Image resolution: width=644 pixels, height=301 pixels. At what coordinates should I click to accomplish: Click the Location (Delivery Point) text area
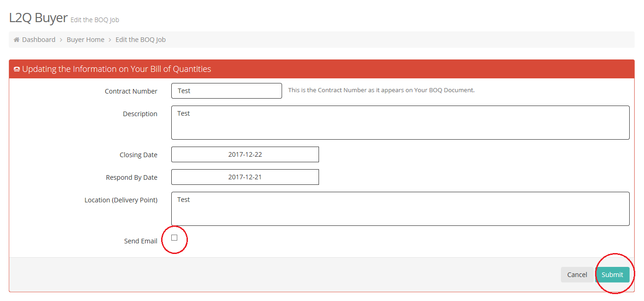tap(400, 209)
